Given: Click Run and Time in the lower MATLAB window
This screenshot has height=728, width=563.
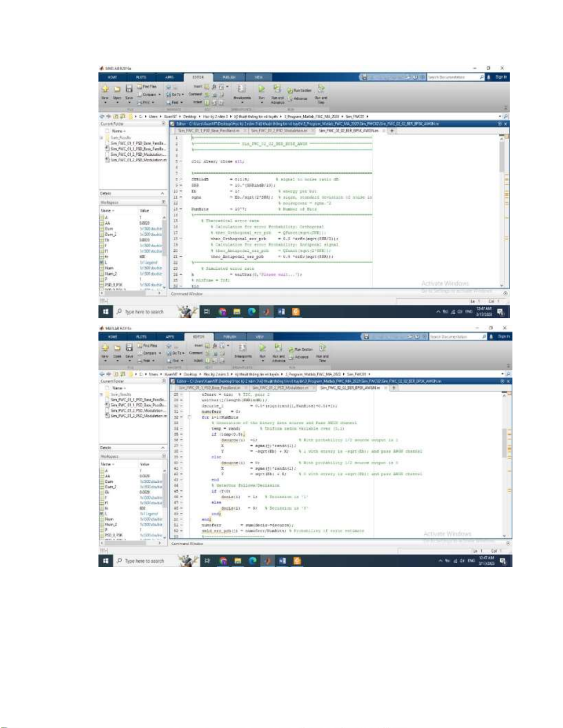Looking at the screenshot, I should [323, 348].
